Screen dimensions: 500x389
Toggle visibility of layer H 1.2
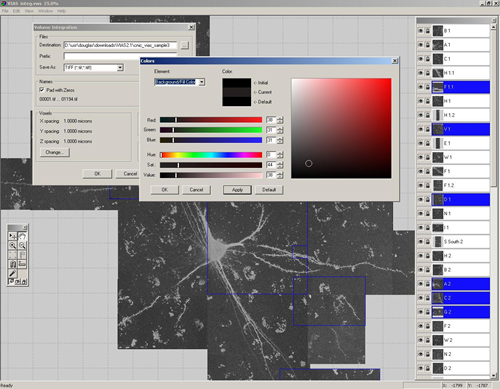pos(420,115)
